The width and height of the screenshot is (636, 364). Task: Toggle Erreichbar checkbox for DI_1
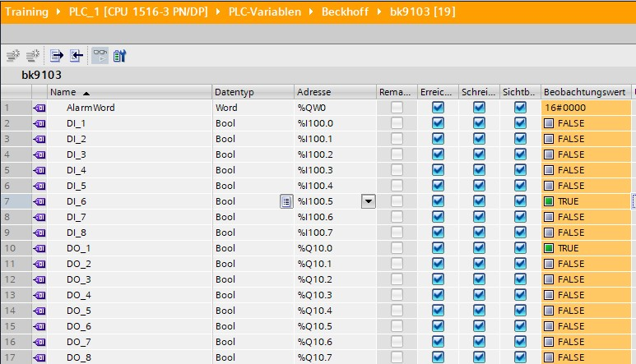pyautogui.click(x=438, y=123)
